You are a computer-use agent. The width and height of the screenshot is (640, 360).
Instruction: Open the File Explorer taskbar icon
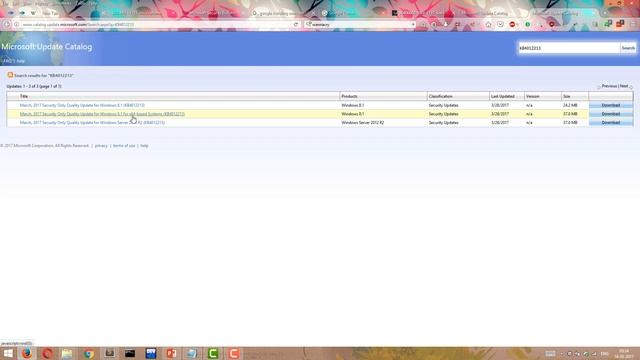[x=67, y=353]
